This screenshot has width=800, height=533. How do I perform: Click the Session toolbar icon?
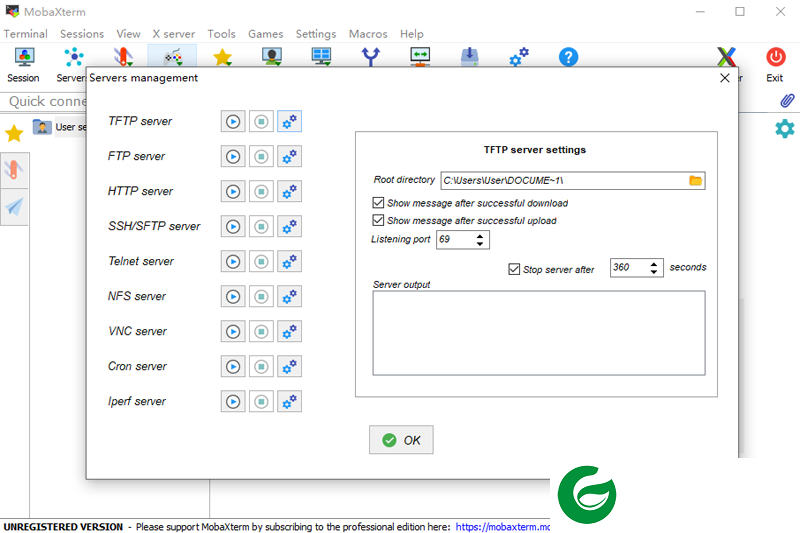(24, 64)
